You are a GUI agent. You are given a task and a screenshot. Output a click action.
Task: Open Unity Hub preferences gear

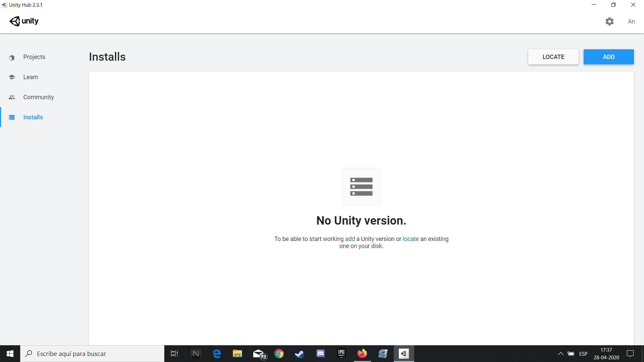click(610, 21)
